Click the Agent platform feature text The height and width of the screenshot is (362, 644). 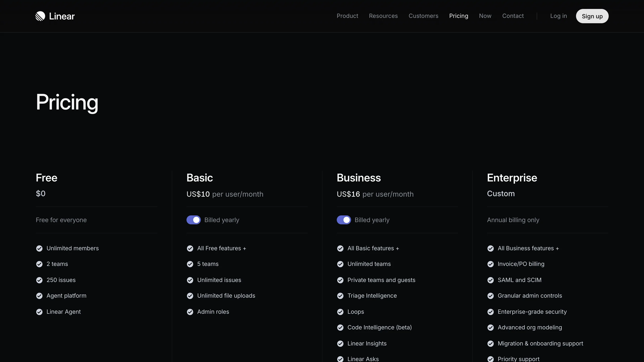(x=66, y=296)
